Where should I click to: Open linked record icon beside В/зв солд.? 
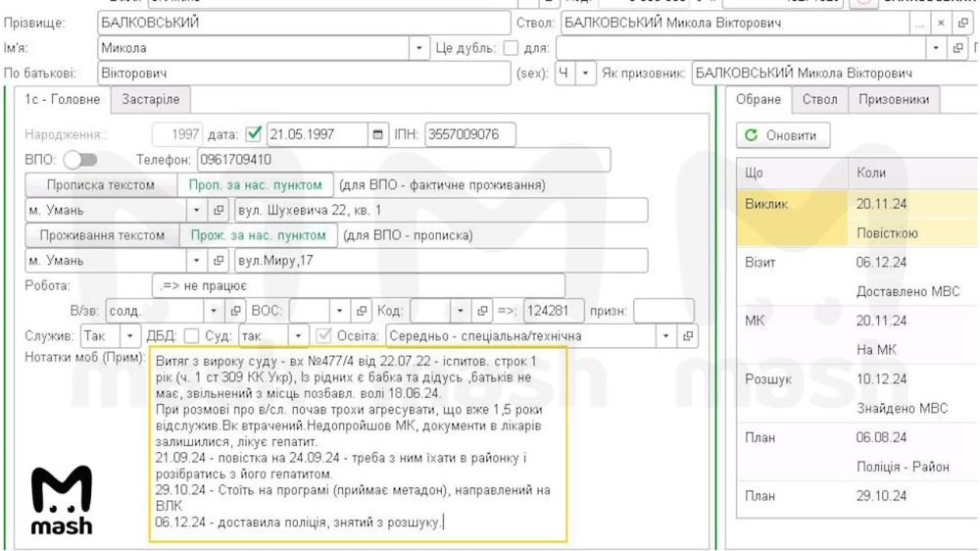click(235, 311)
